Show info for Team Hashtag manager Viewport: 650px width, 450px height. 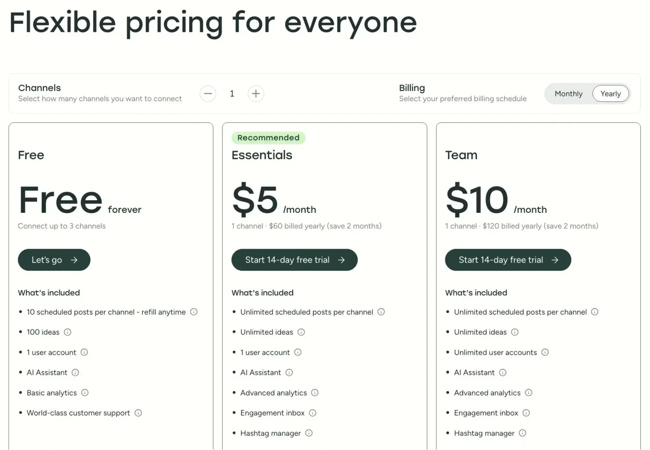tap(523, 433)
